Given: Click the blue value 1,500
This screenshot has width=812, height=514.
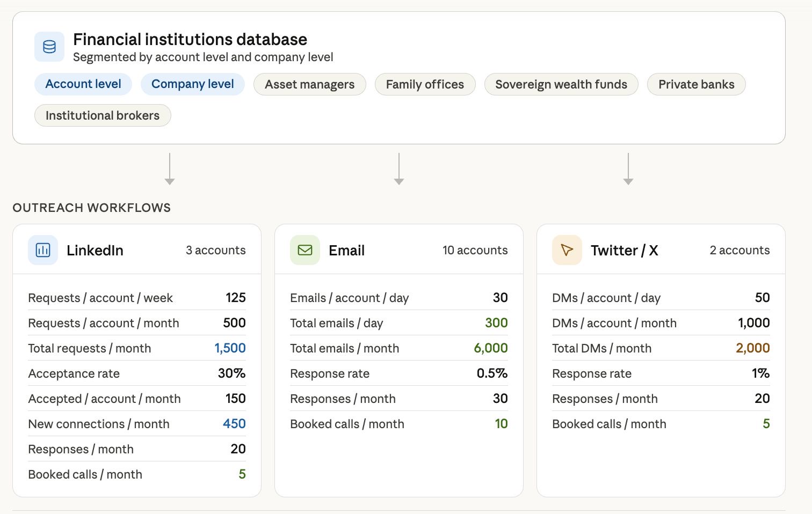Looking at the screenshot, I should pos(230,348).
